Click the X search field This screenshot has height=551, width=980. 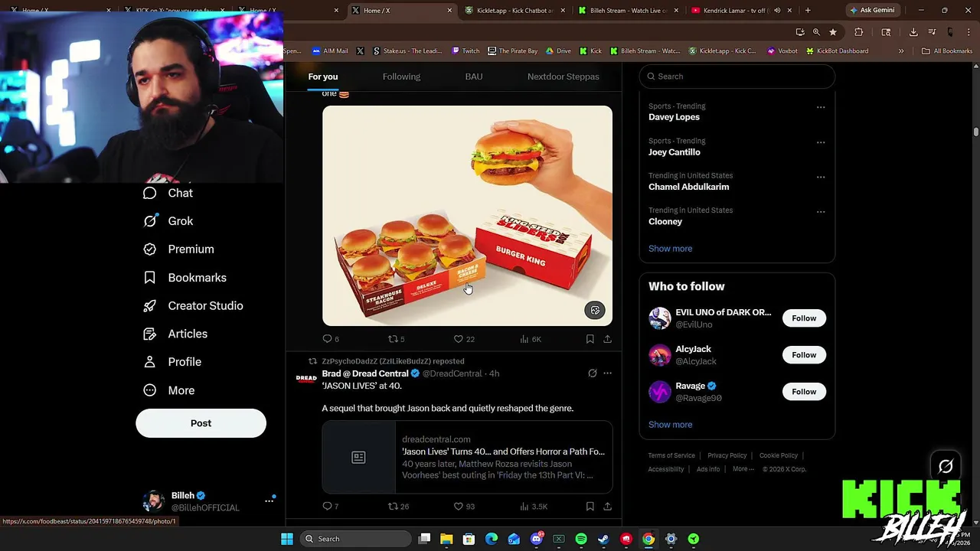pyautogui.click(x=737, y=77)
